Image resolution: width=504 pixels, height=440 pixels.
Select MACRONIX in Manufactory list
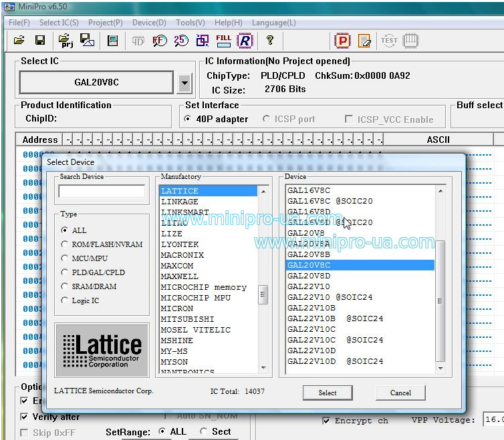point(209,254)
